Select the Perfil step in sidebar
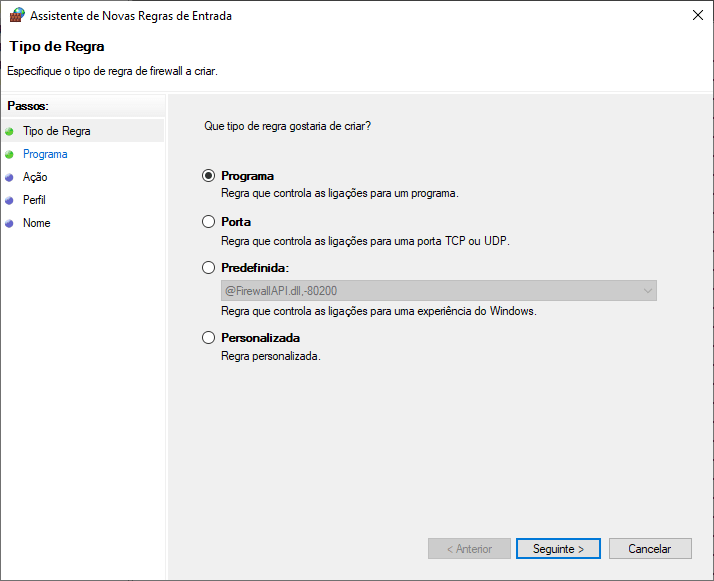 [35, 200]
